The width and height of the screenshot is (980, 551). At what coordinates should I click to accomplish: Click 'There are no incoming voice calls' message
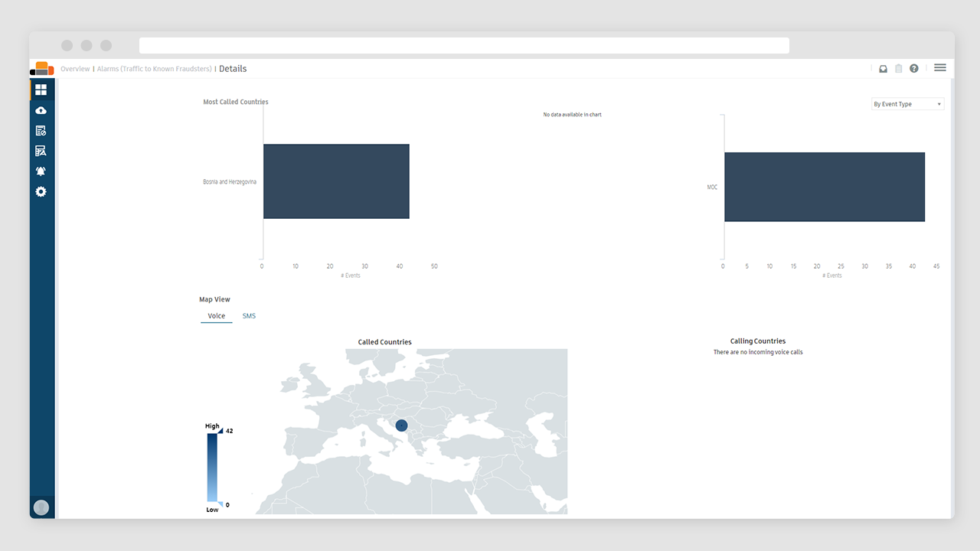click(x=758, y=352)
